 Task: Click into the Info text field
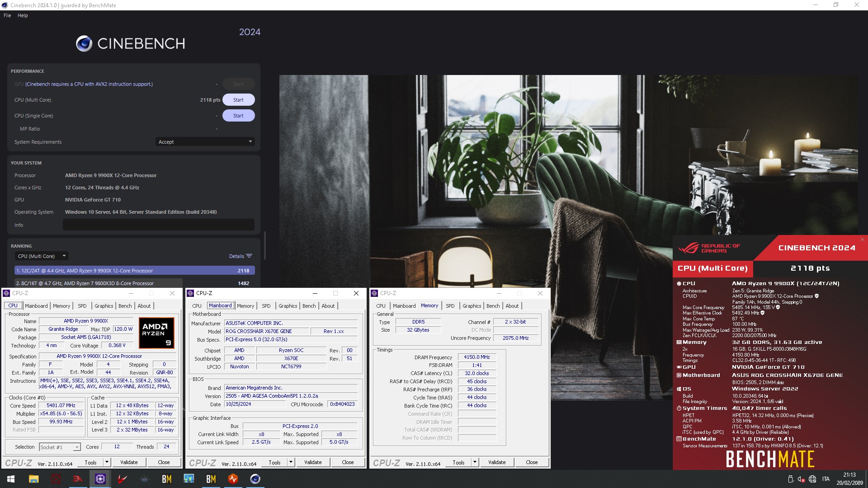(x=159, y=225)
